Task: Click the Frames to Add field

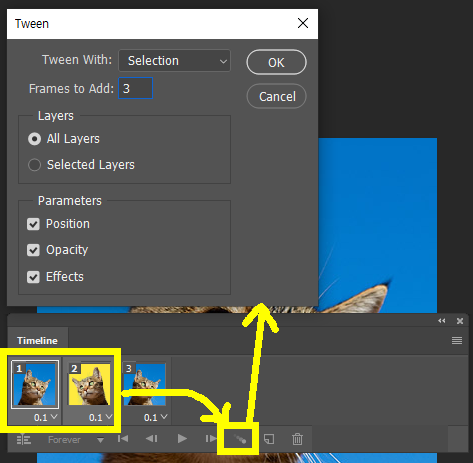Action: point(136,88)
